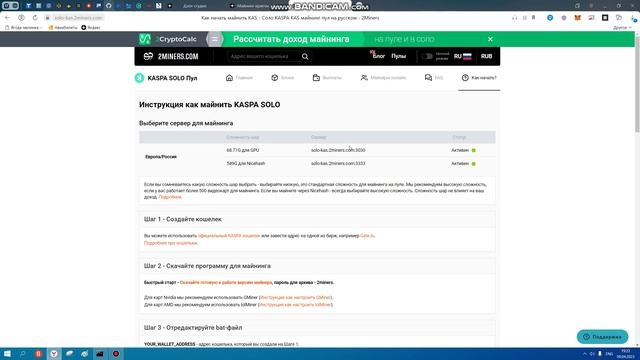This screenshot has height=360, width=640.
Task: Reload the page with refresh icon
Action: pyautogui.click(x=35, y=18)
